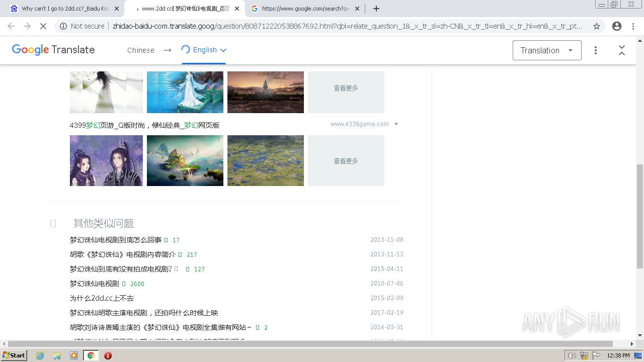This screenshot has height=362, width=644.
Task: Open question 梦幻诛仙到底有没有拍成电视剧
Action: 121,269
